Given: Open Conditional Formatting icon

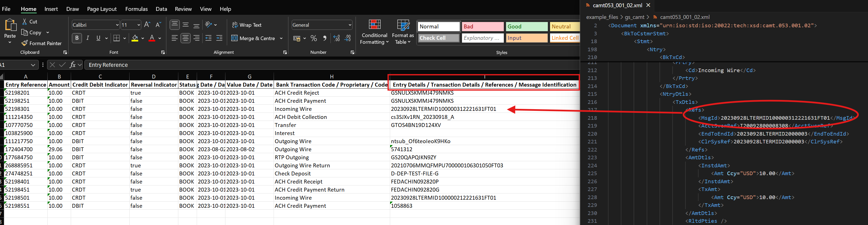Looking at the screenshot, I should tap(374, 25).
